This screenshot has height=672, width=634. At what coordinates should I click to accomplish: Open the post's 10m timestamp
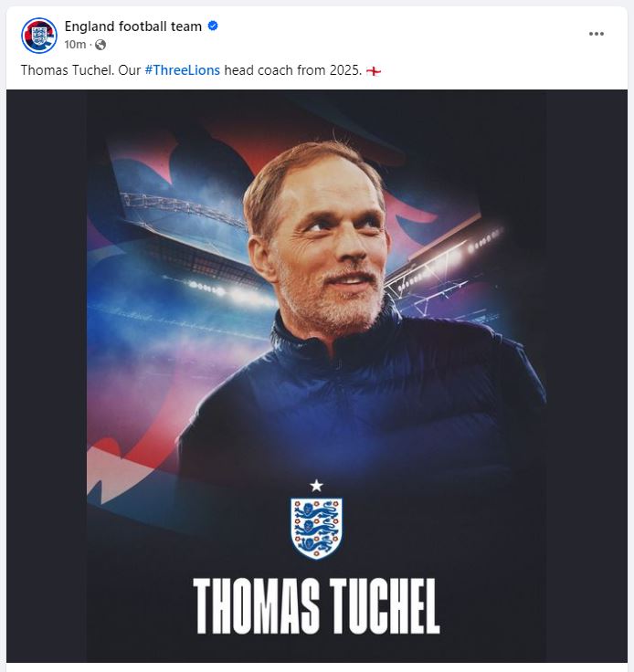click(x=75, y=45)
